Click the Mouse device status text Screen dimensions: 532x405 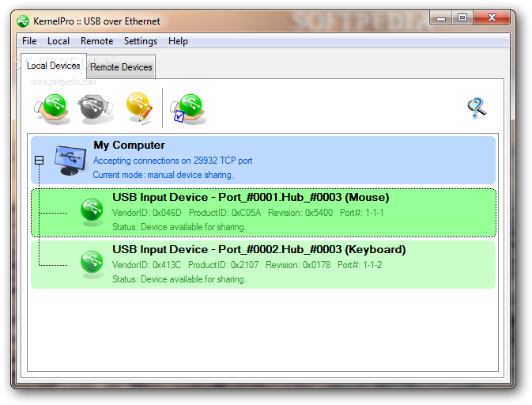(x=179, y=227)
